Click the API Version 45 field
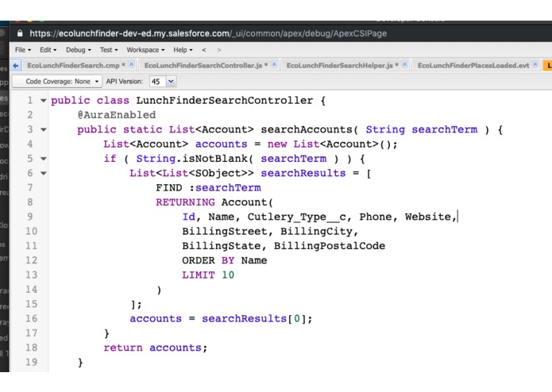The height and width of the screenshot is (392, 552). coord(157,82)
